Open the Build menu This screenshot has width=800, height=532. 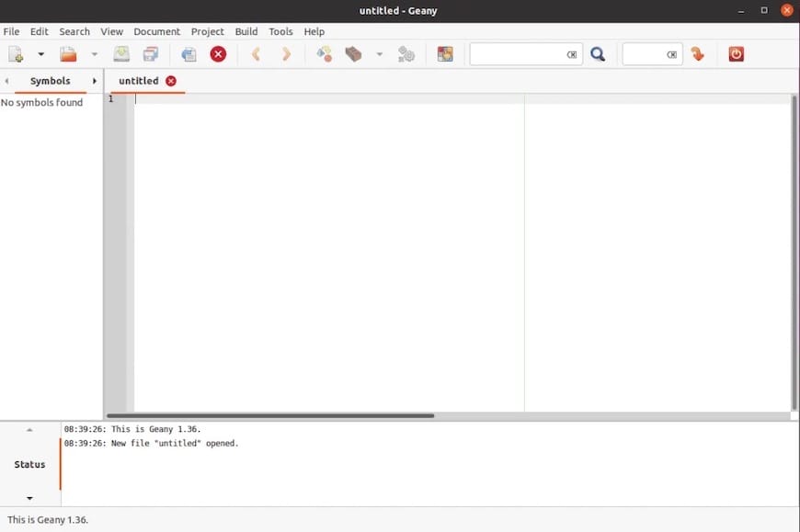(x=246, y=30)
